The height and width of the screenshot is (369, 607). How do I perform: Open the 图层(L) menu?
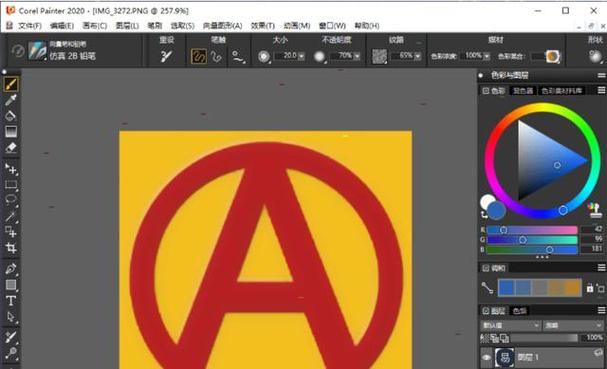(127, 26)
